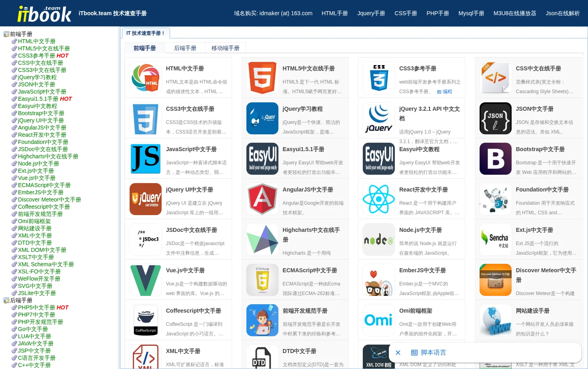Click the Vue.js green V icon
588x369 pixels.
pyautogui.click(x=146, y=280)
